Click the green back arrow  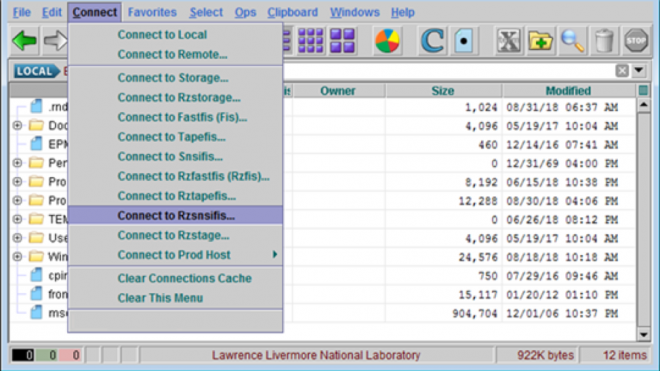25,41
